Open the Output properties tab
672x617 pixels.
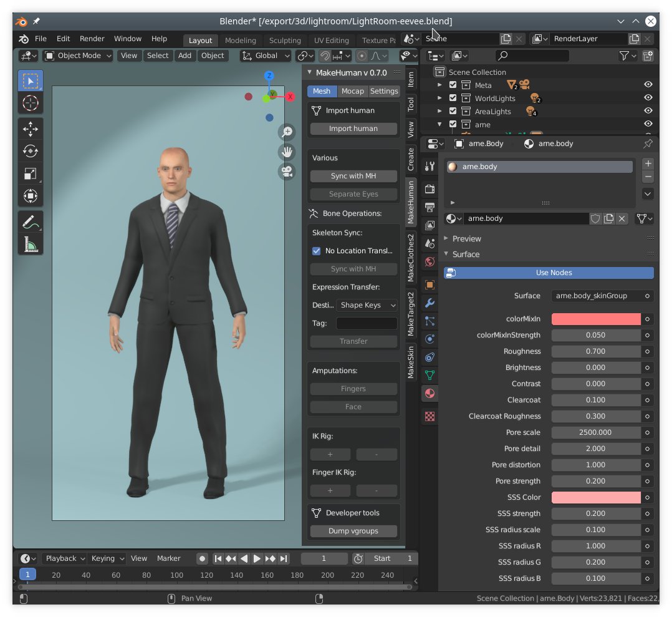pyautogui.click(x=430, y=207)
